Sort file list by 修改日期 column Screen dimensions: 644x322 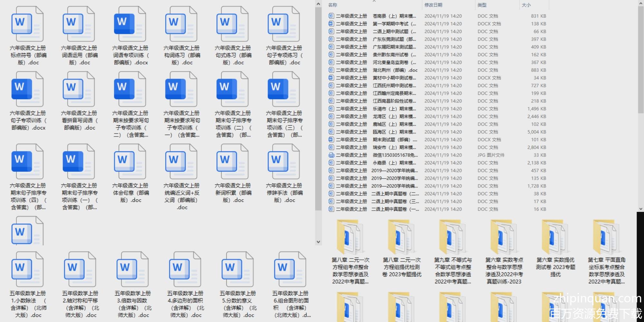point(433,5)
